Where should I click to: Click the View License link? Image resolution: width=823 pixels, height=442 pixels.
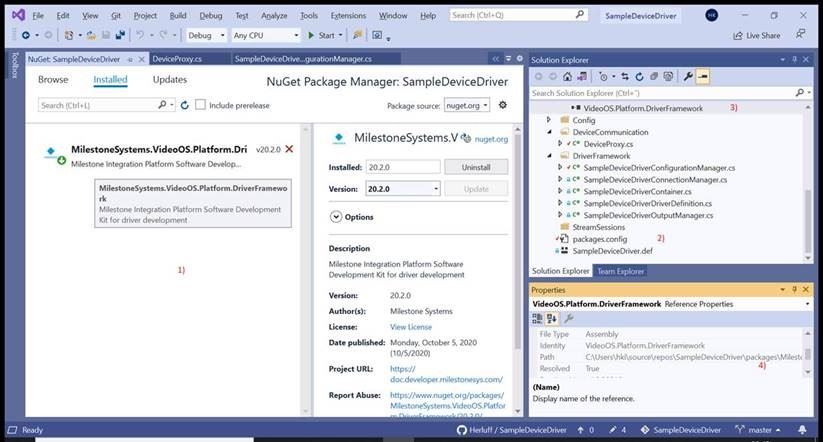(x=411, y=327)
